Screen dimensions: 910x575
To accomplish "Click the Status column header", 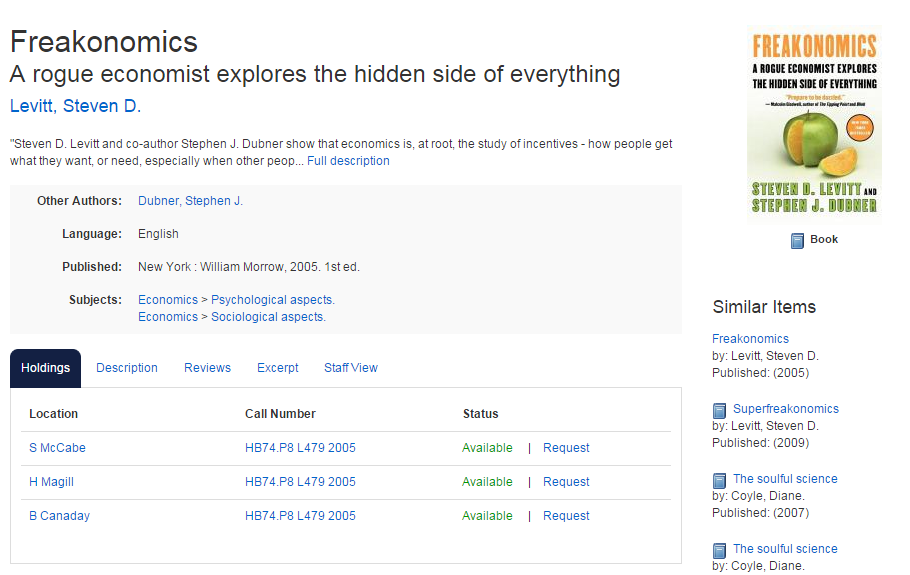I will (x=481, y=414).
